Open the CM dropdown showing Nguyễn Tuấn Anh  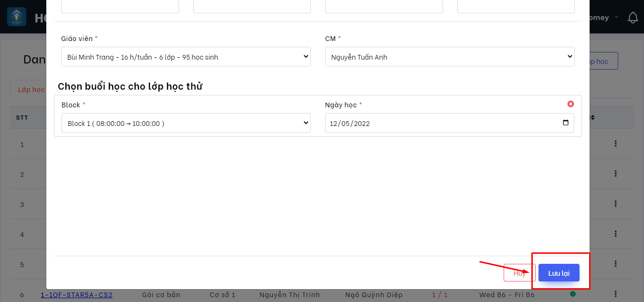(x=449, y=57)
